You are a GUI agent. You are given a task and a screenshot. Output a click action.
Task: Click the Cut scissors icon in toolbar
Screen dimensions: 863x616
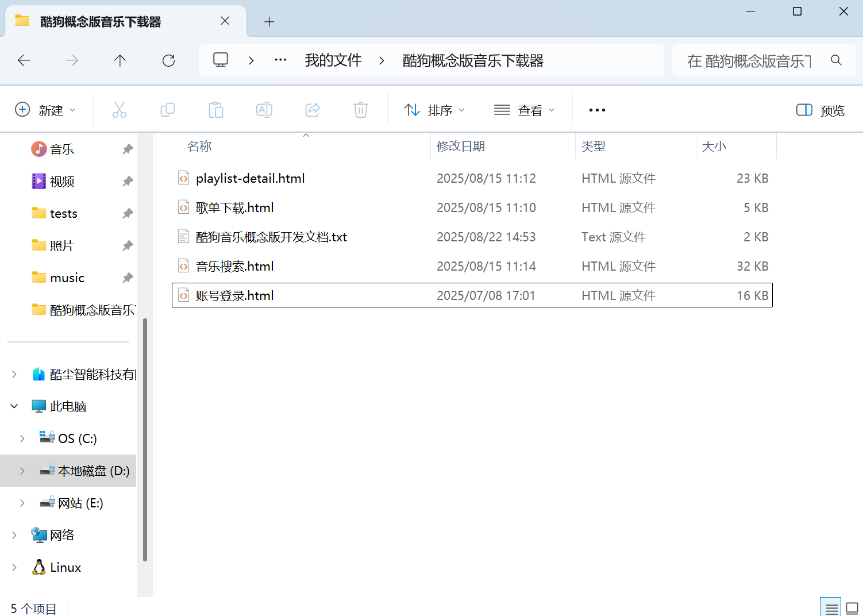pyautogui.click(x=120, y=110)
